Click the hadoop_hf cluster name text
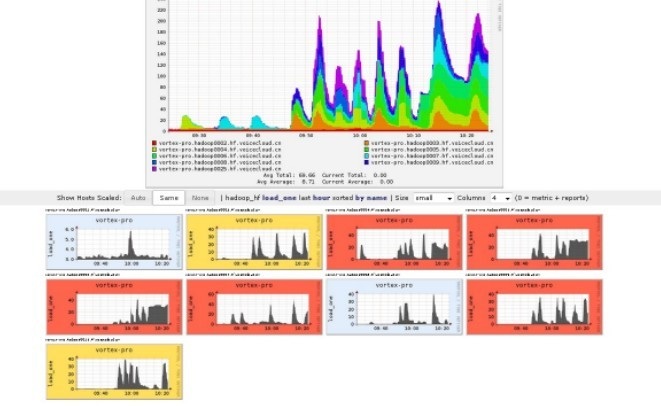This screenshot has width=661, height=406. tap(242, 198)
